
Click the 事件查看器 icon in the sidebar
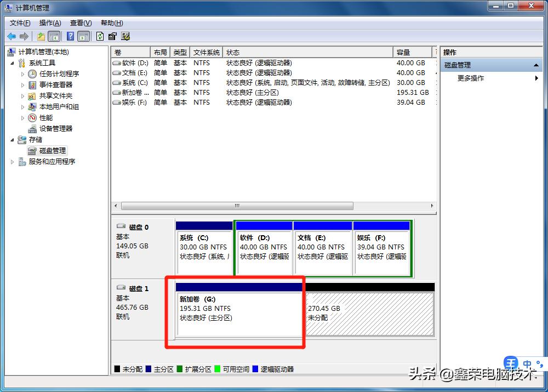tap(32, 84)
